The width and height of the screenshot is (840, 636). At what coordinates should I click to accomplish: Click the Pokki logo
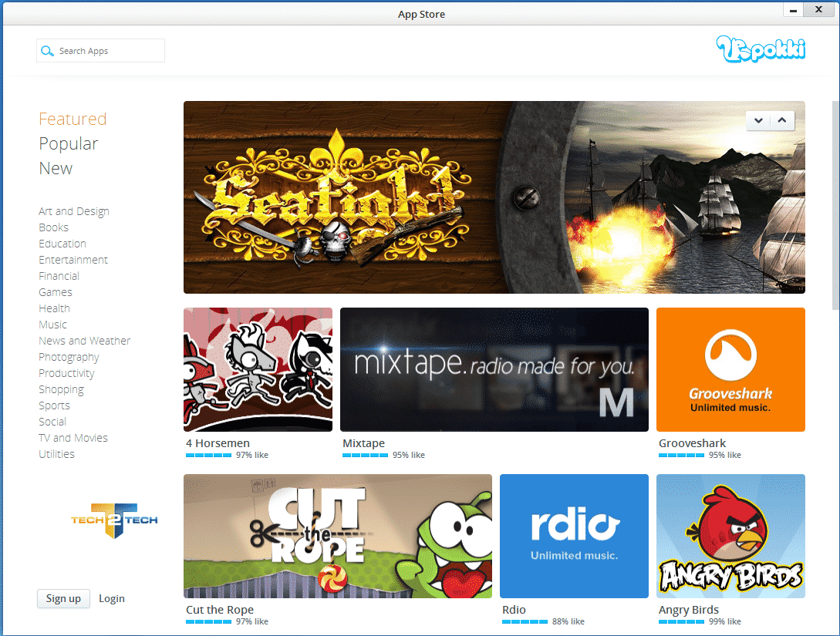tap(761, 49)
